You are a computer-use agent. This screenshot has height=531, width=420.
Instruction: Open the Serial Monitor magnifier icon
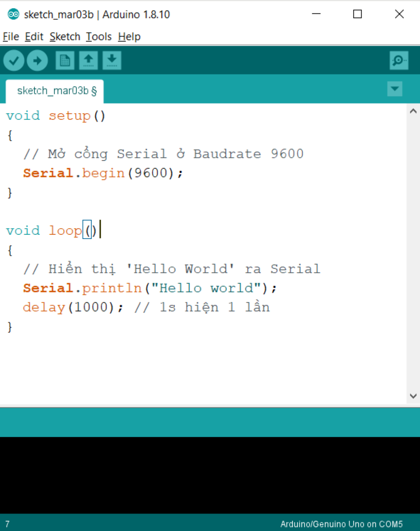[x=398, y=61]
